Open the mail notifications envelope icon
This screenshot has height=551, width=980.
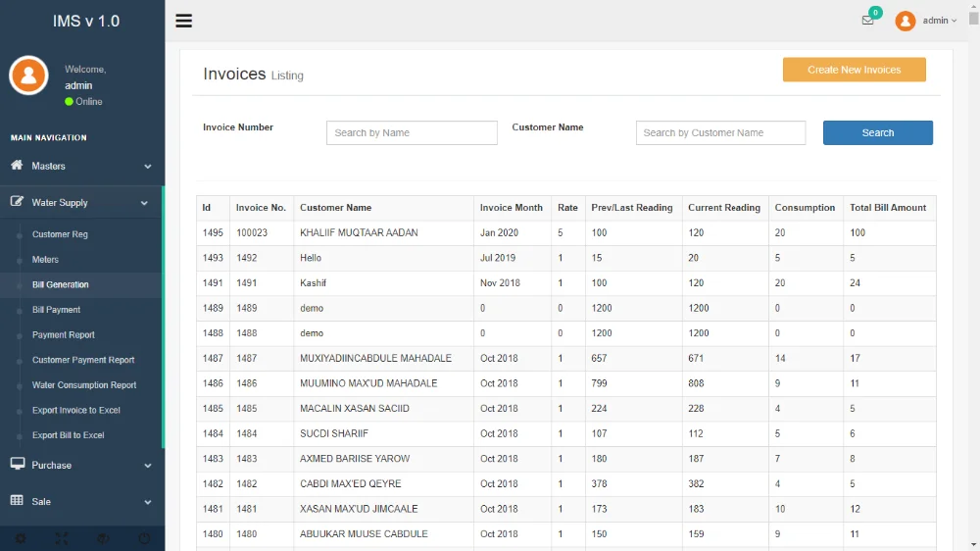click(x=867, y=21)
